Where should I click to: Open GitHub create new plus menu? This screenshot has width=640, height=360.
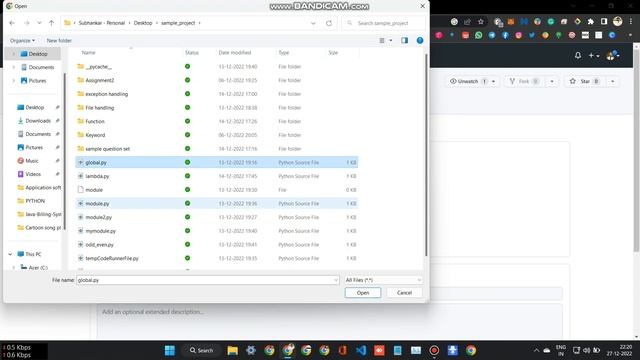(x=593, y=55)
